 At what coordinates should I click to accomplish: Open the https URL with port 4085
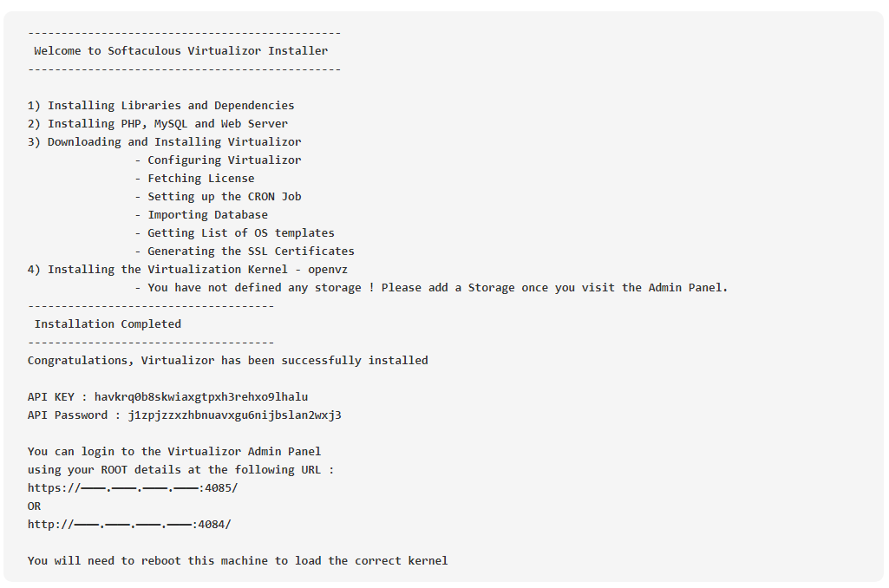point(133,487)
